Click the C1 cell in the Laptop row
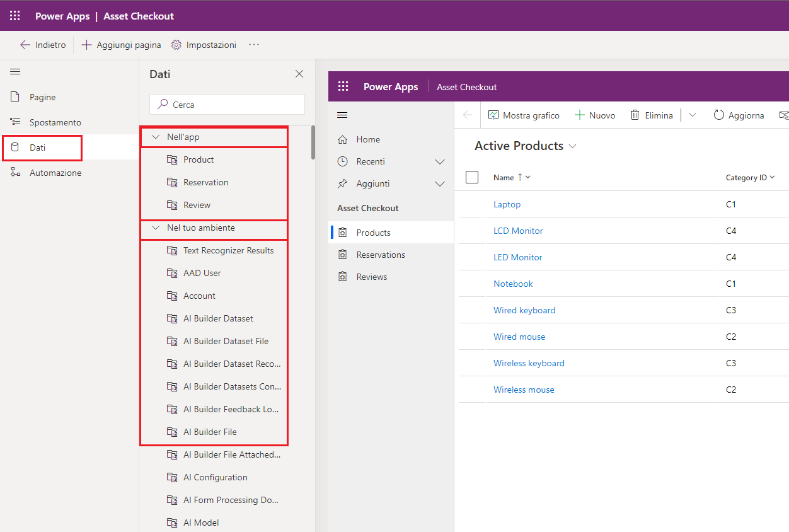The width and height of the screenshot is (789, 532). click(731, 204)
